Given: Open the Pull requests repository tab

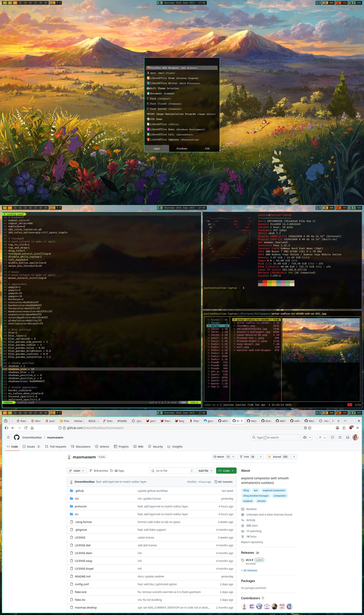Looking at the screenshot, I should pos(56,447).
